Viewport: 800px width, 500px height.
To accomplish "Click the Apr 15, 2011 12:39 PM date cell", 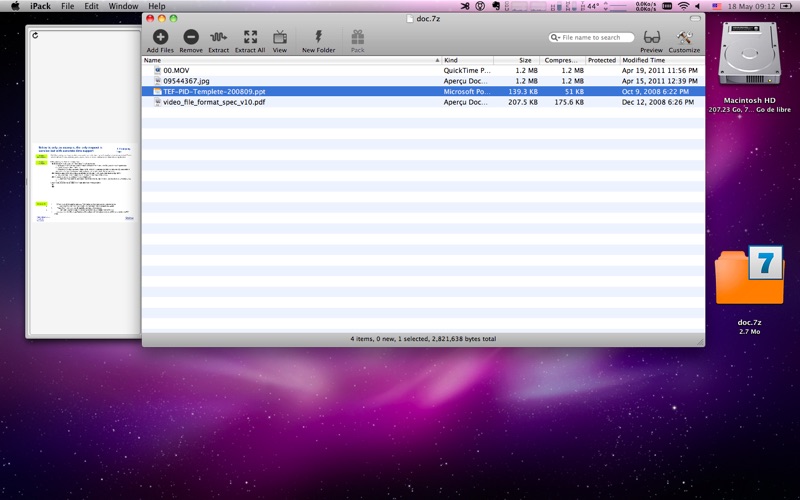I will (660, 81).
